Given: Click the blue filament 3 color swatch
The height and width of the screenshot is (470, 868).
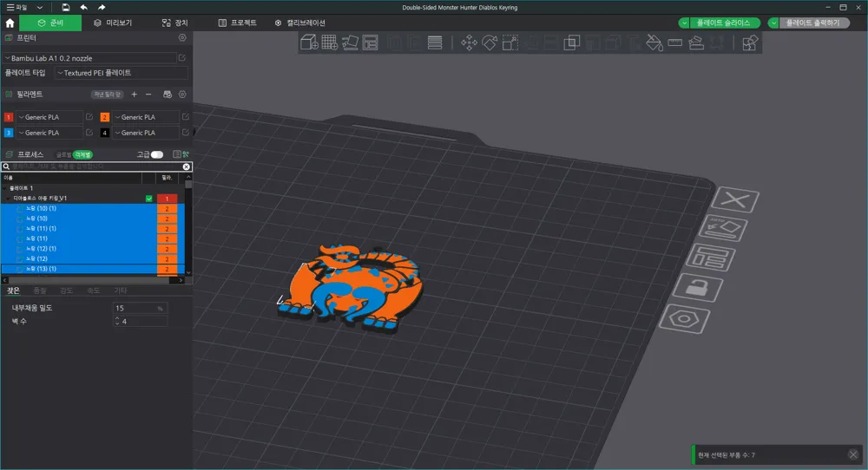Looking at the screenshot, I should [9, 133].
